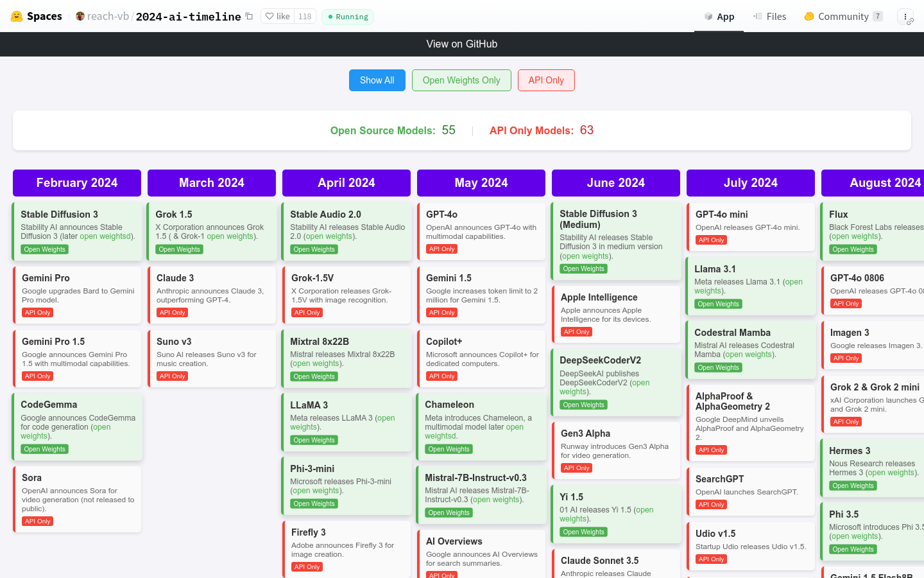The image size is (924, 578).
Task: Click the Claude 3 card title
Action: [x=175, y=278]
